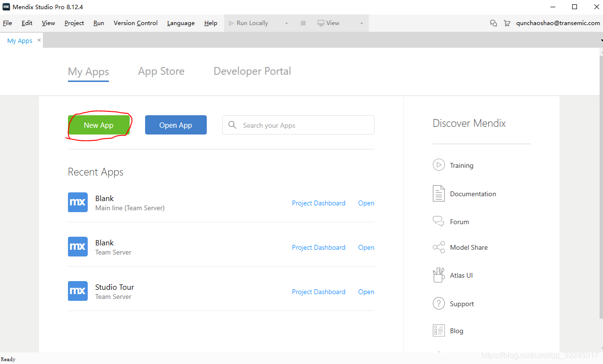Screen dimensions: 603x364
Task: Open the File menu
Action: pos(7,23)
